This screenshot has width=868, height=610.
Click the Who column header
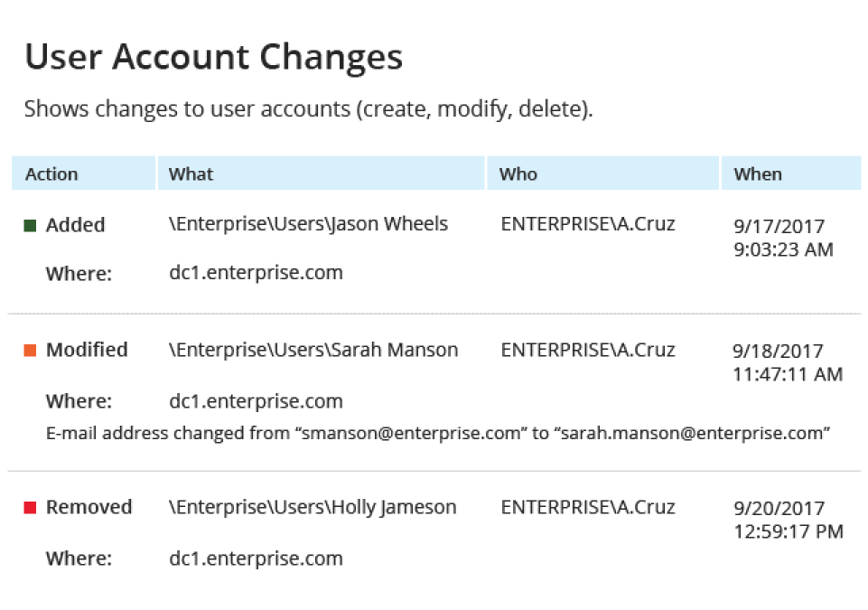coord(518,174)
